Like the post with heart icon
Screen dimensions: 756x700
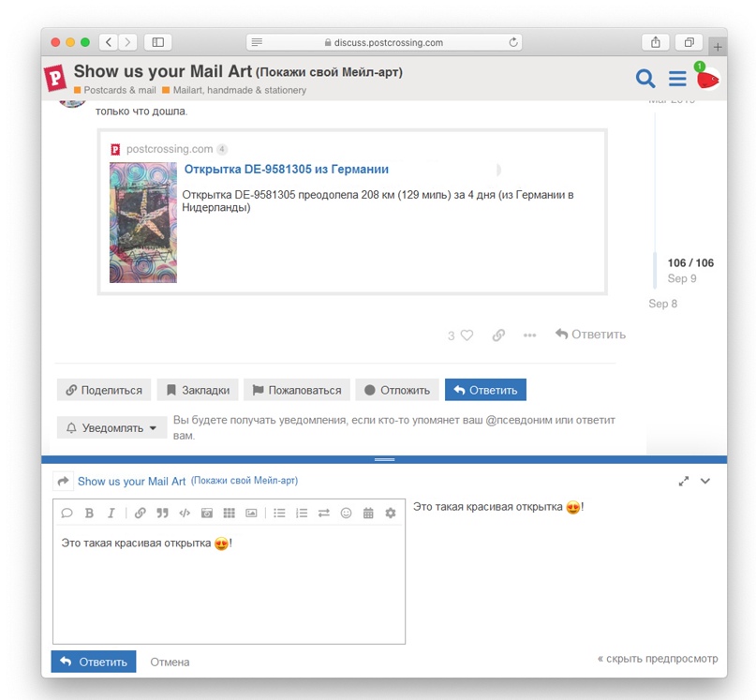[467, 335]
